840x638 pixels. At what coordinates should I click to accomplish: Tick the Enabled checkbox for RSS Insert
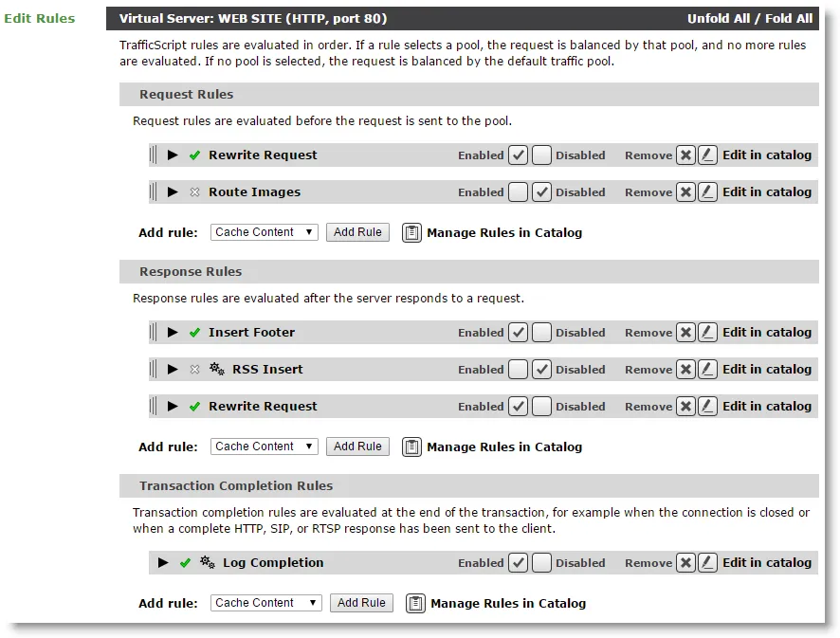point(518,369)
